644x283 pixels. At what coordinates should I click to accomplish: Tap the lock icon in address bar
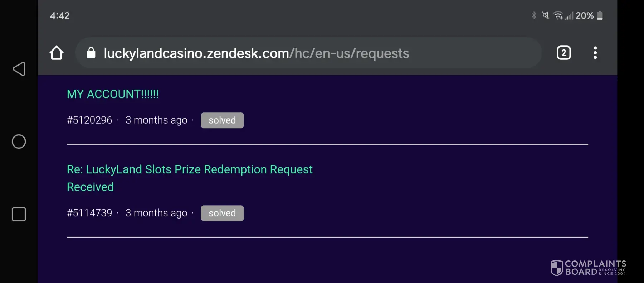(x=91, y=53)
